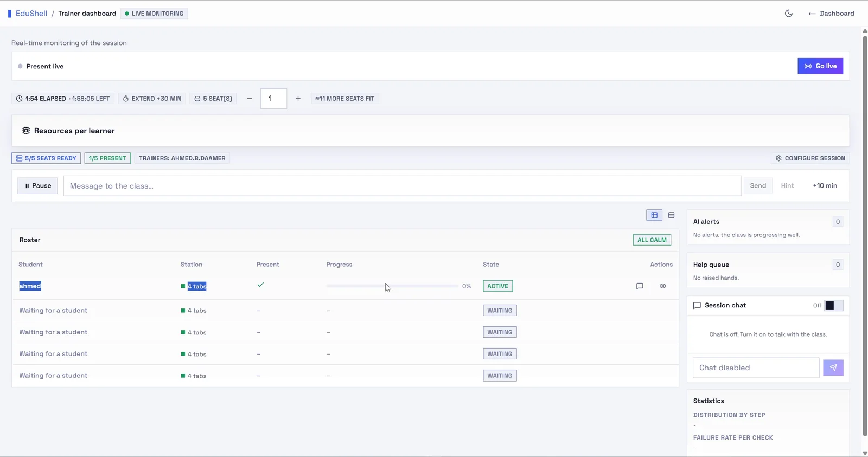The image size is (868, 457).
Task: Click the ALL CALM status badge
Action: click(x=652, y=240)
